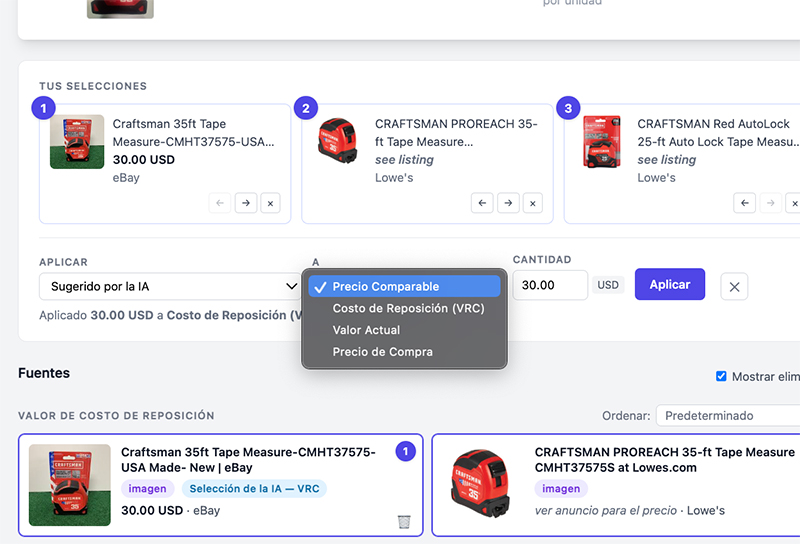Click the USD currency label
Image resolution: width=800 pixels, height=544 pixels.
[x=608, y=285]
